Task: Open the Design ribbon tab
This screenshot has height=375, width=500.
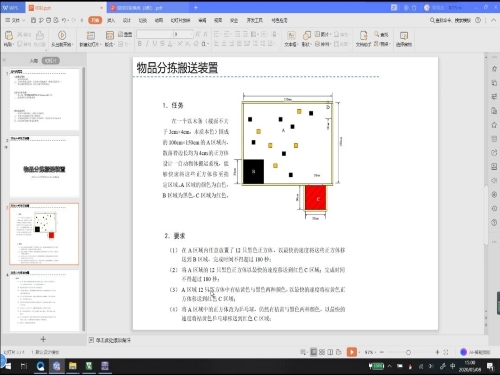Action: (x=127, y=20)
